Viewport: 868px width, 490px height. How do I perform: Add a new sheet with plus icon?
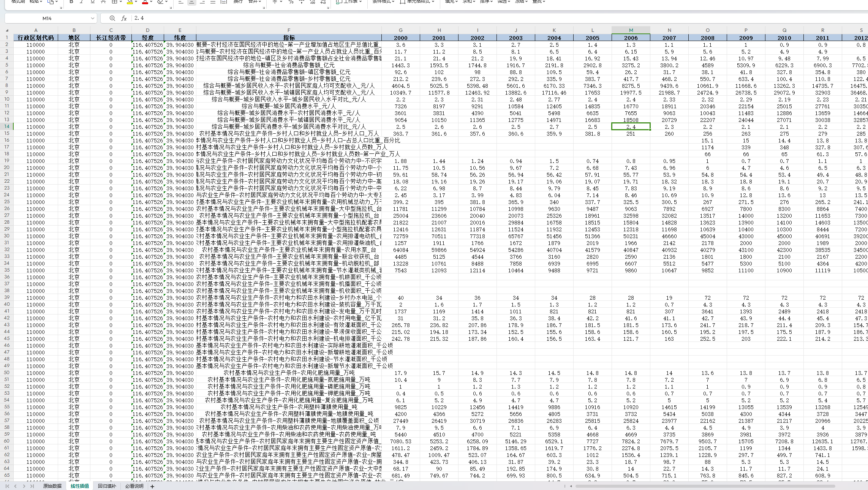(x=152, y=486)
